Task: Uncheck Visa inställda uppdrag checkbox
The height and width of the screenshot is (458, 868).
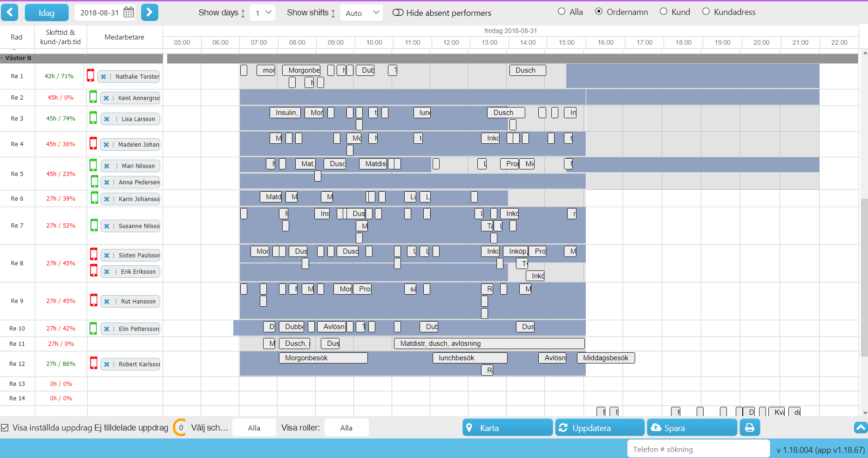Action: 5,428
